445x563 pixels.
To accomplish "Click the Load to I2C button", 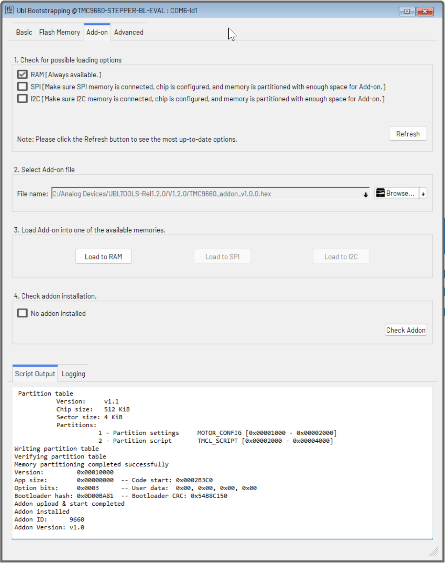I will 341,256.
